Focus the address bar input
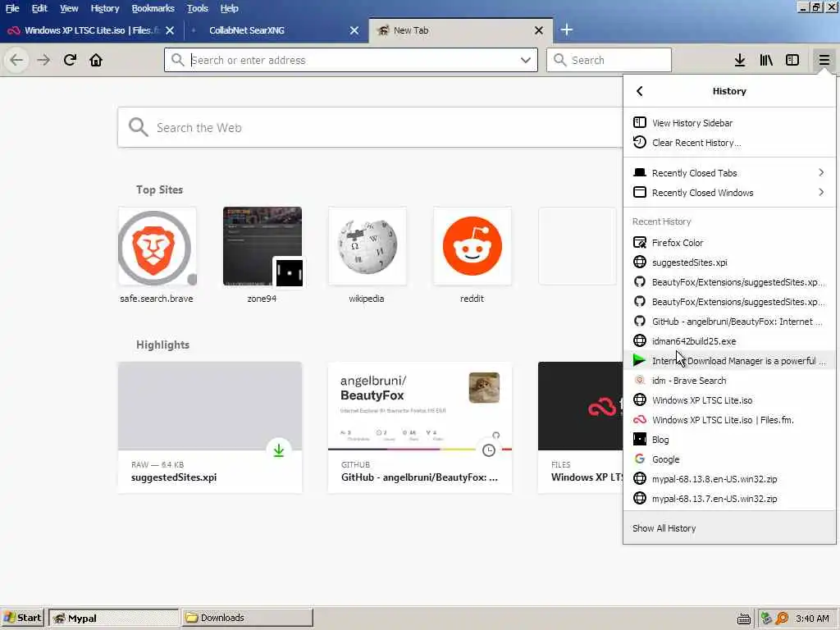This screenshot has height=630, width=840. (351, 60)
